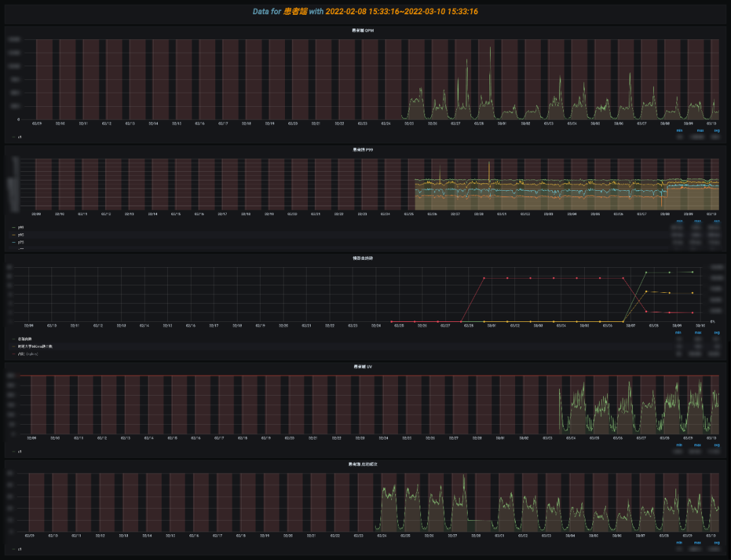Click the dashboard header showing the date range

point(365,11)
